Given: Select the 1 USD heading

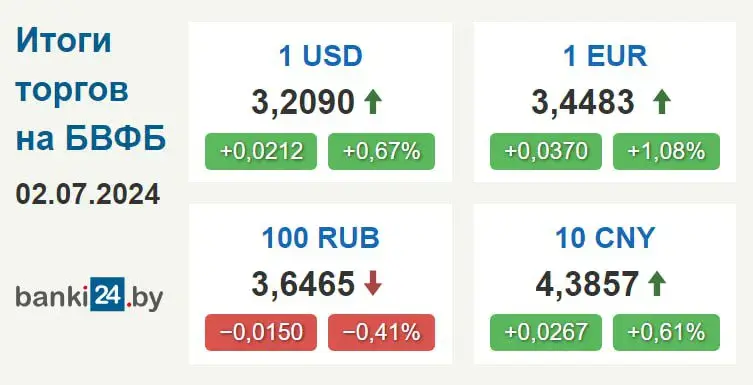Looking at the screenshot, I should click(320, 56).
